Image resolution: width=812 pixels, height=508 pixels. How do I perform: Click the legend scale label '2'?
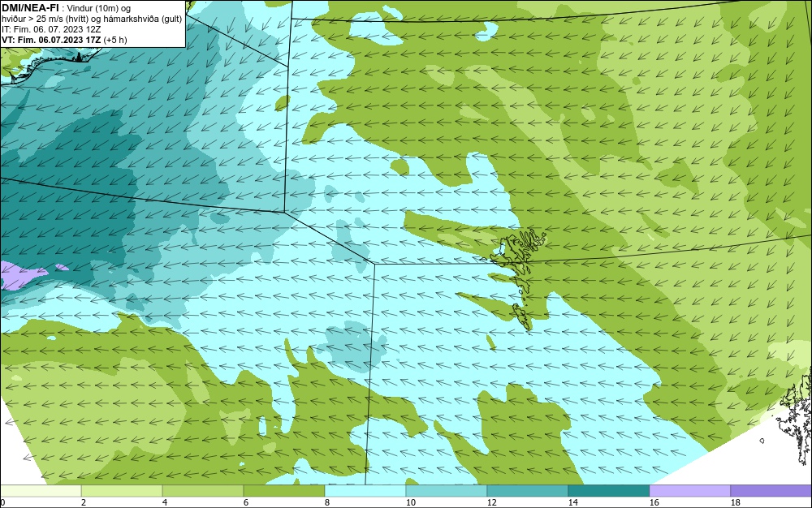click(x=84, y=502)
